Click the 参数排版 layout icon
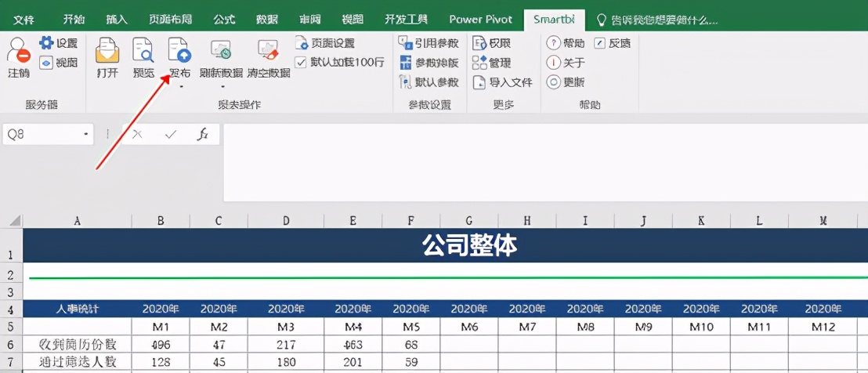 [405, 63]
